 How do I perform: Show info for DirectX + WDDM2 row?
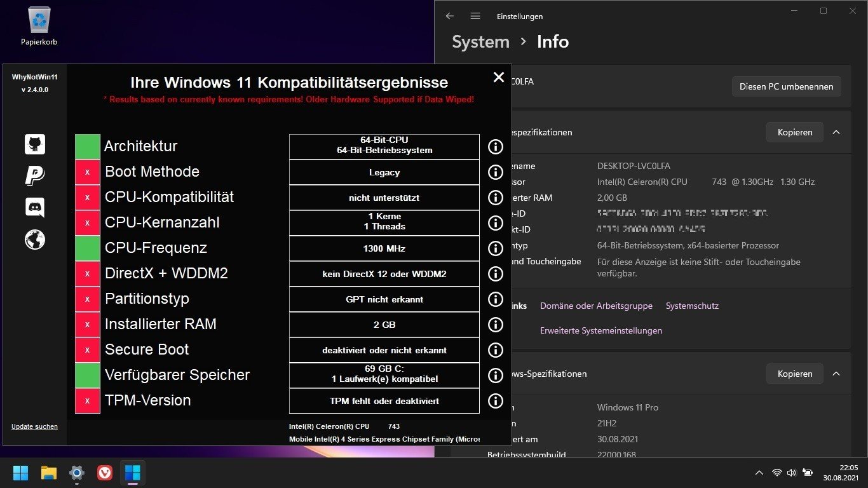coord(496,274)
